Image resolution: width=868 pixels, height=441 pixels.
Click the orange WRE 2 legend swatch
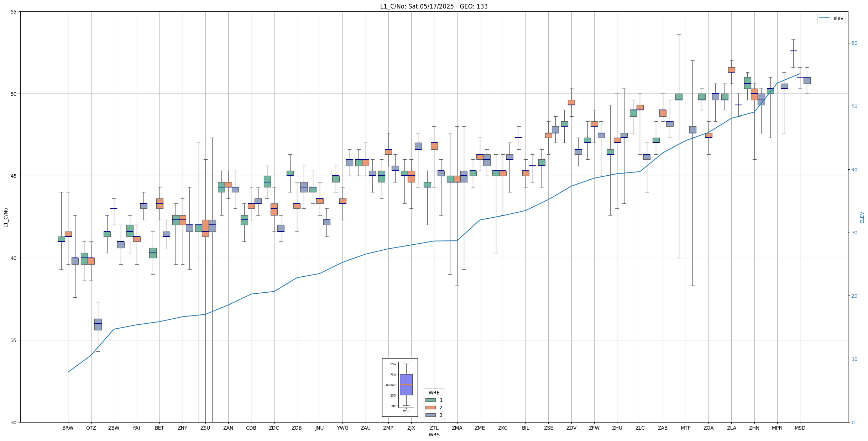430,408
